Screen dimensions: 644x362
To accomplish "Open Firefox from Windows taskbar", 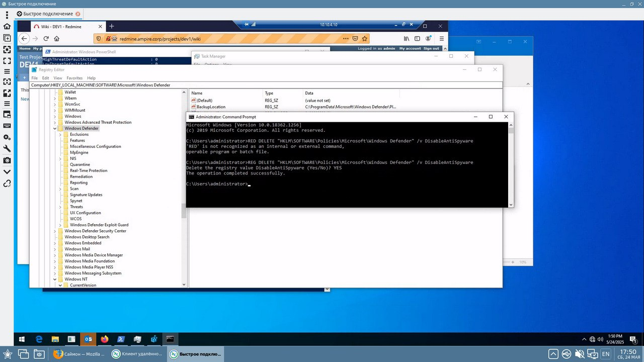I will click(105, 339).
